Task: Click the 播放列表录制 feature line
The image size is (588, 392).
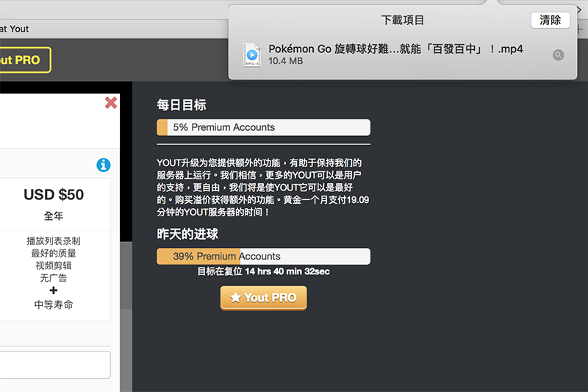Action: click(x=54, y=240)
